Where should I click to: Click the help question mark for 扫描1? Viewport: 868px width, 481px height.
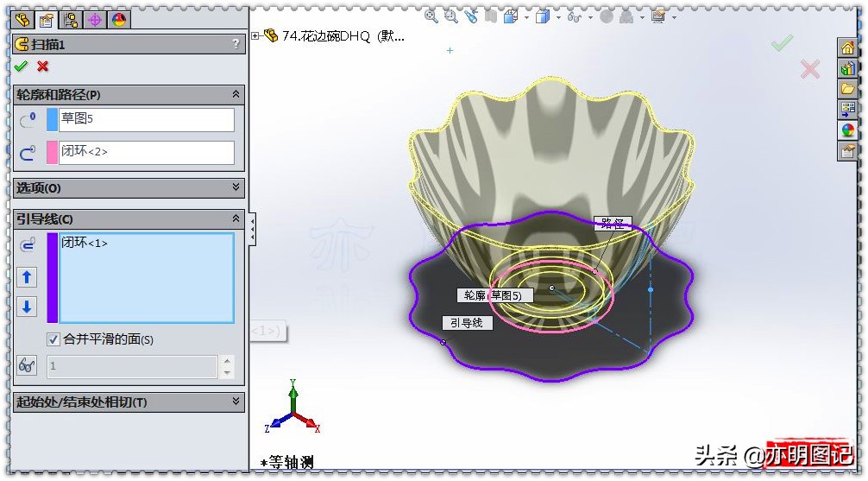pyautogui.click(x=236, y=44)
